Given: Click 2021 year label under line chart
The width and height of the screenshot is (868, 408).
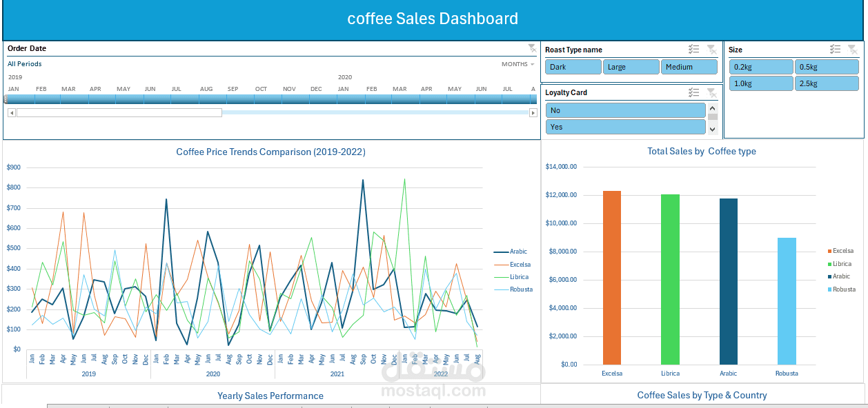Looking at the screenshot, I should click(337, 374).
